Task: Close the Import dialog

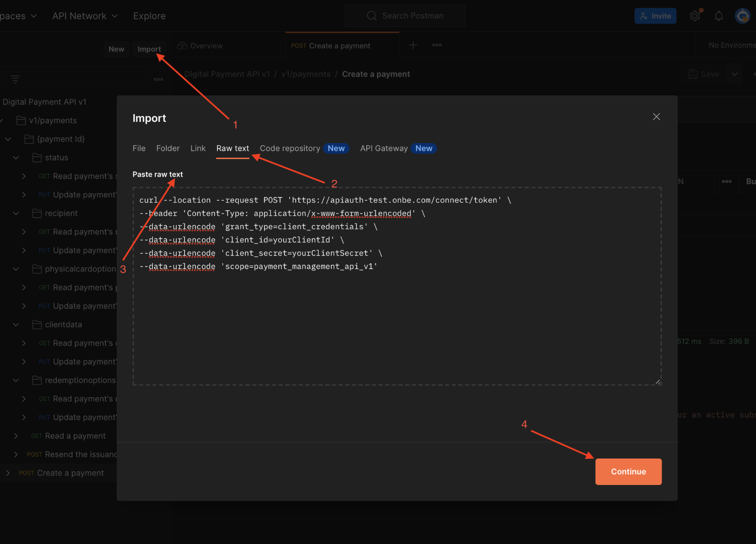Action: click(x=656, y=117)
